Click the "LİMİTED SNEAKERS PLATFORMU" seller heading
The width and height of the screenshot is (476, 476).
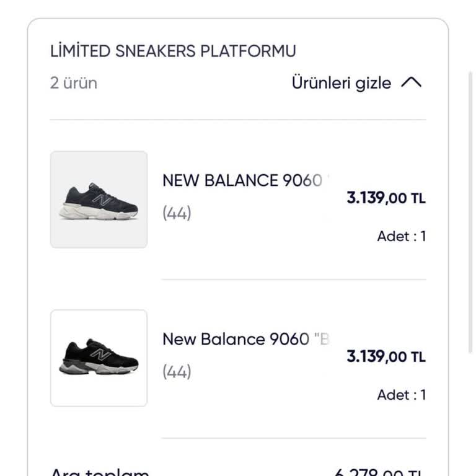[x=173, y=51]
